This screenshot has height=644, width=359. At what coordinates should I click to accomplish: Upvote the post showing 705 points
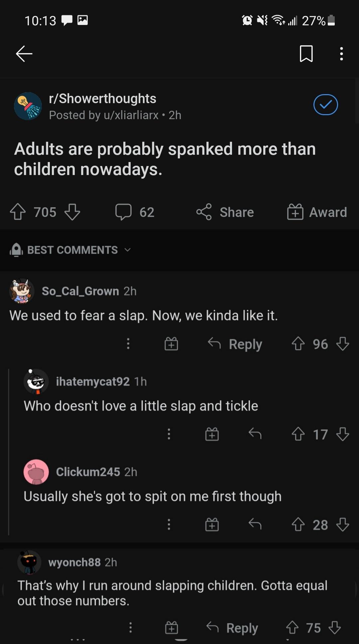[x=19, y=212]
